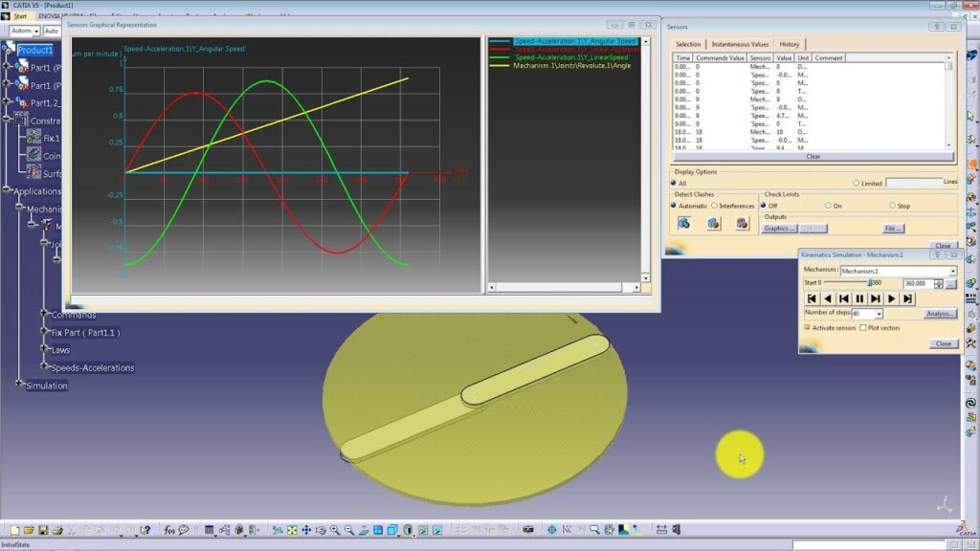Expand the Applications node in the tree
This screenshot has height=551, width=980.
(x=8, y=191)
